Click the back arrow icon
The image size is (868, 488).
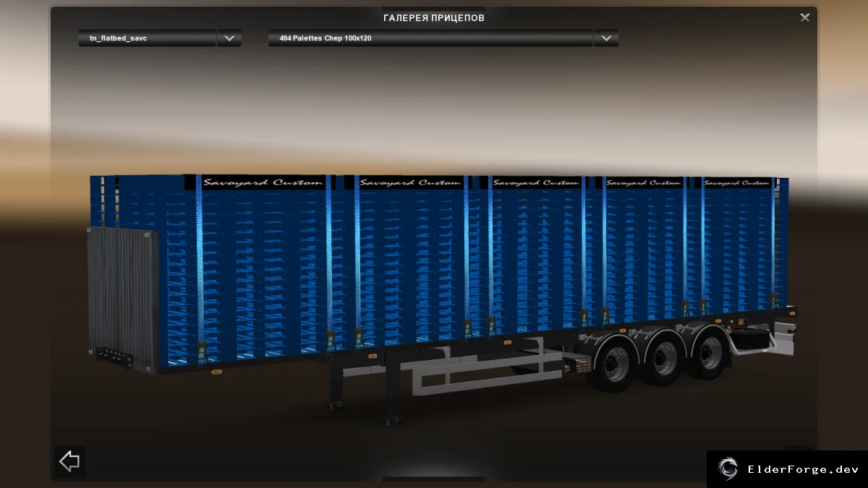click(69, 461)
